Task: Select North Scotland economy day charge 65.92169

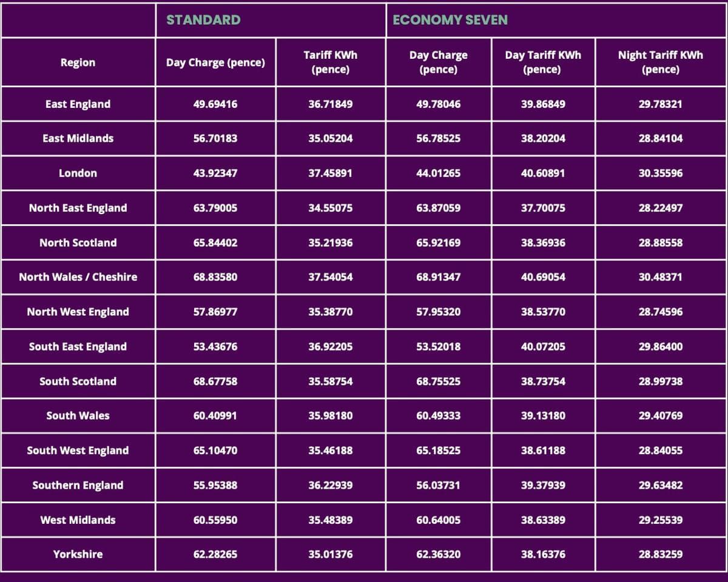Action: pos(438,242)
